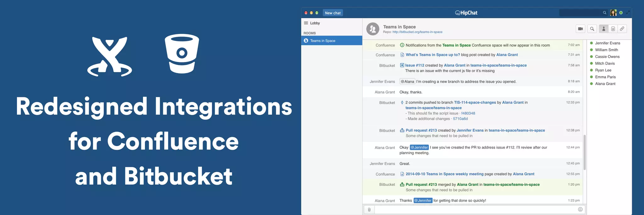Open room search with magnifier button
This screenshot has height=215, width=644.
tap(592, 29)
